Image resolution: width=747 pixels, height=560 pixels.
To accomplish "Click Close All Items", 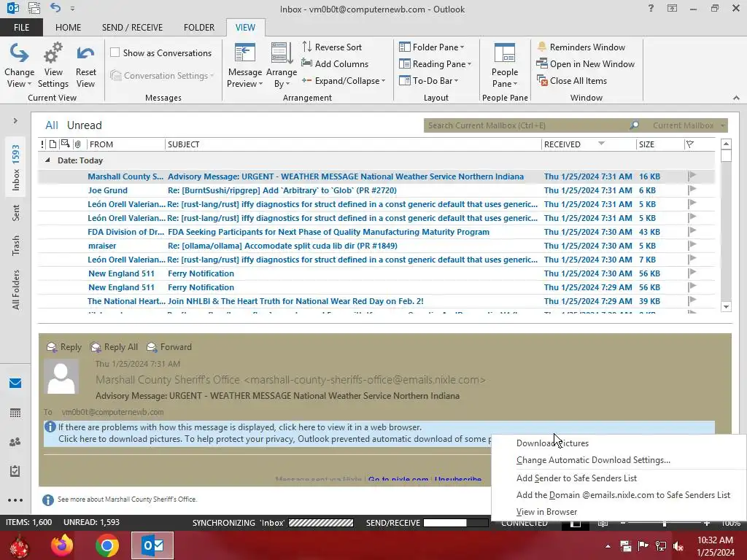I will point(572,80).
